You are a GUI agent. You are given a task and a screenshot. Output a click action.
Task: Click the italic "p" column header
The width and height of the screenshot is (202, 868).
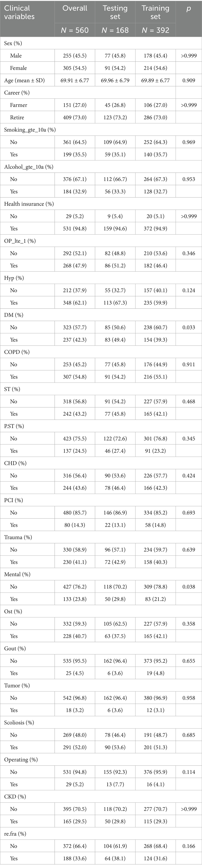point(189,8)
